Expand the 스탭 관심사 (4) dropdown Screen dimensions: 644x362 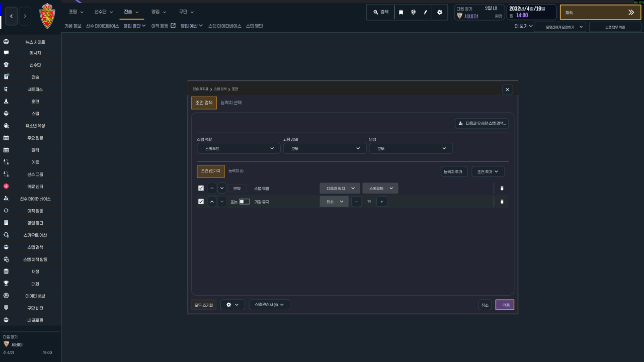(x=269, y=305)
